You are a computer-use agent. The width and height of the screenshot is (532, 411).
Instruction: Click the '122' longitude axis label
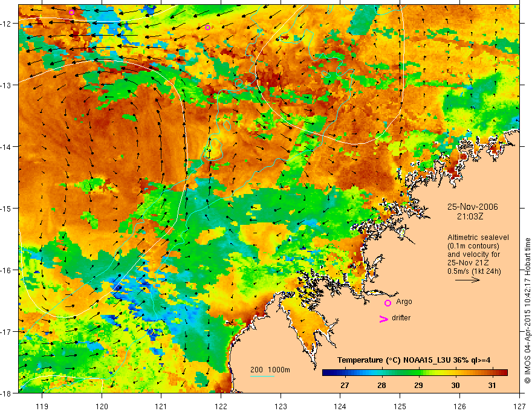[x=221, y=406]
